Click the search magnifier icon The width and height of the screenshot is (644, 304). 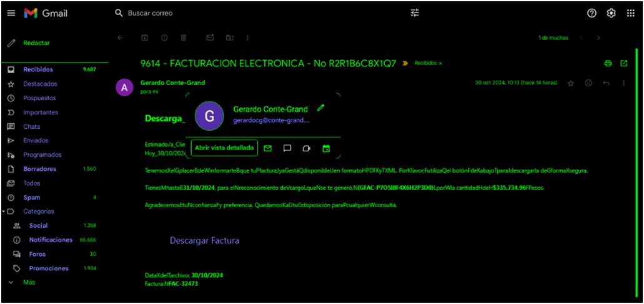pyautogui.click(x=119, y=13)
